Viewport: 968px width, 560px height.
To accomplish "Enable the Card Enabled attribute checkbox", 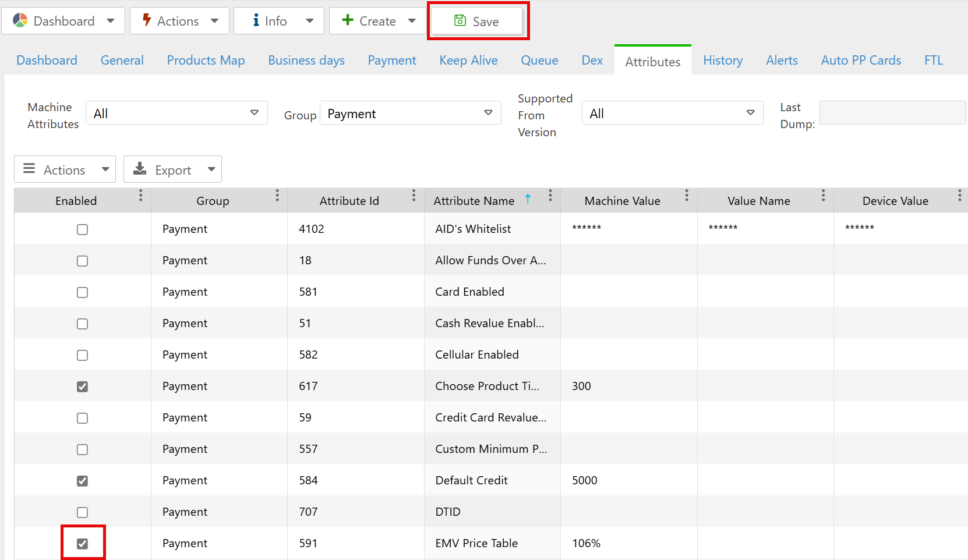I will [x=83, y=292].
